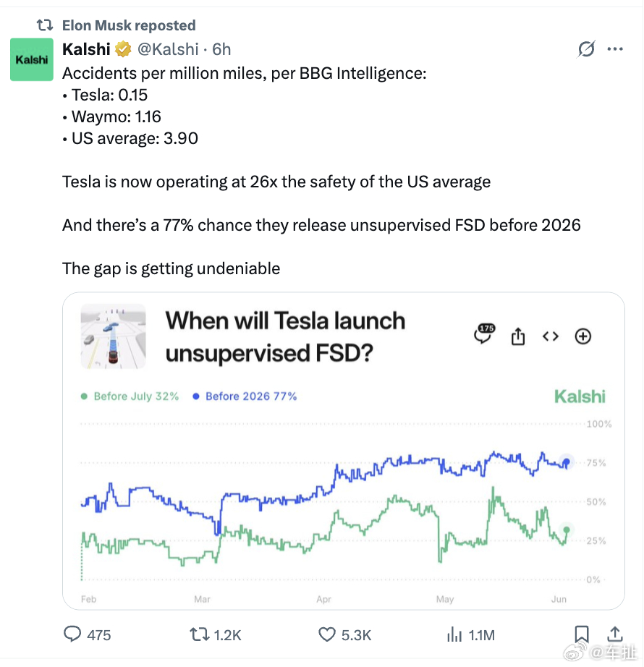The width and height of the screenshot is (644, 667).
Task: Click the FSD visualization thumbnail image
Action: (113, 336)
